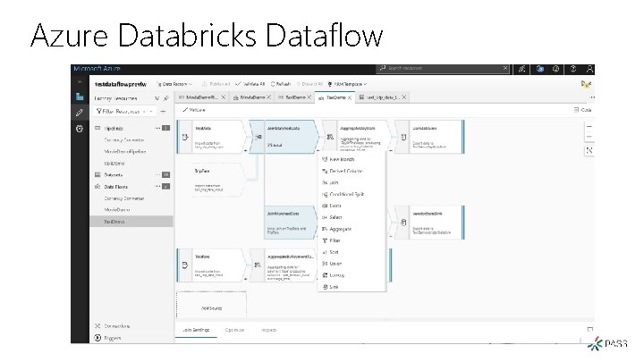Click the Join transformation icon on JoinMatchedData

coord(258,139)
